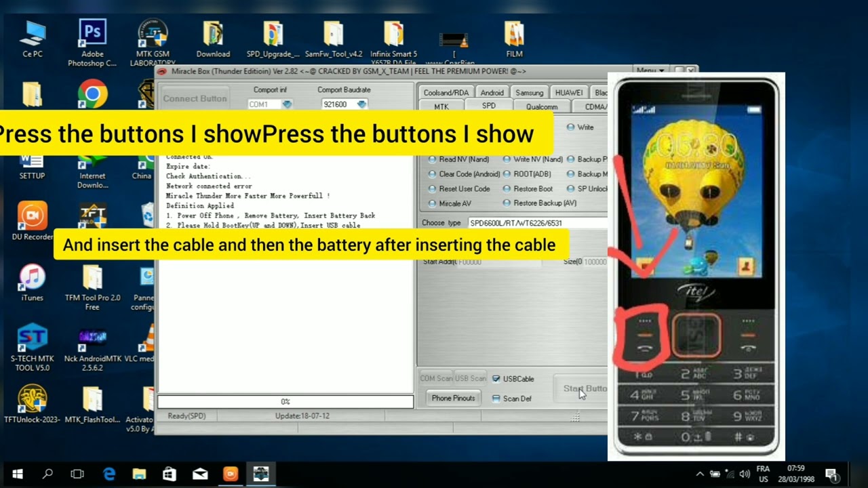The height and width of the screenshot is (488, 868).
Task: Open File Explorer from the taskbar
Action: [139, 474]
